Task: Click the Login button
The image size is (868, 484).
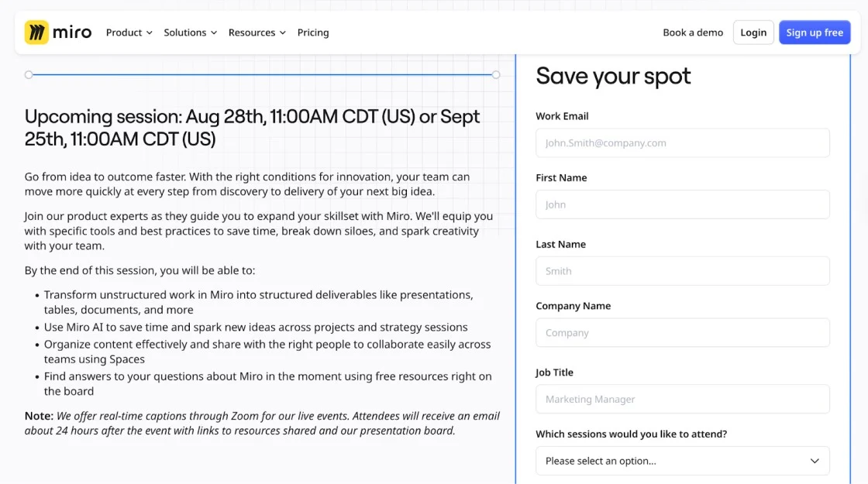Action: point(753,33)
